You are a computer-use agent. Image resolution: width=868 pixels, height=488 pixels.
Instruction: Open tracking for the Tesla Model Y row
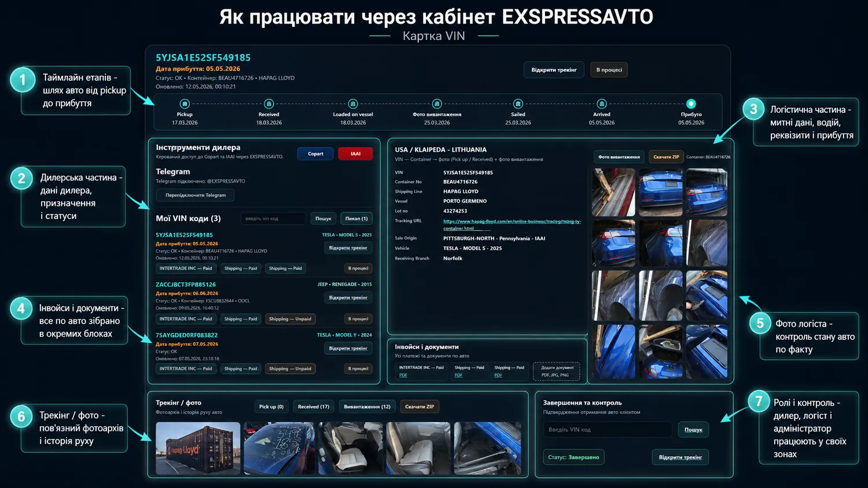[348, 349]
